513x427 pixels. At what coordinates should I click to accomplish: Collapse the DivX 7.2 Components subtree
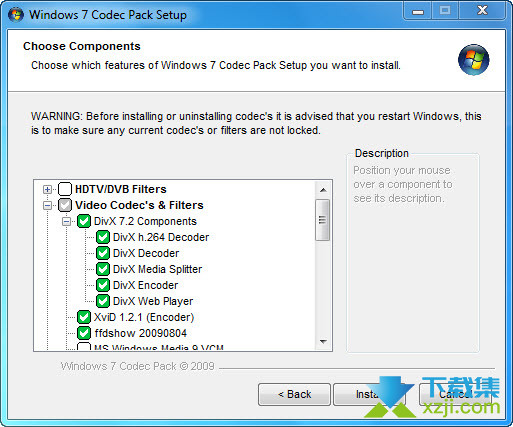(x=66, y=221)
